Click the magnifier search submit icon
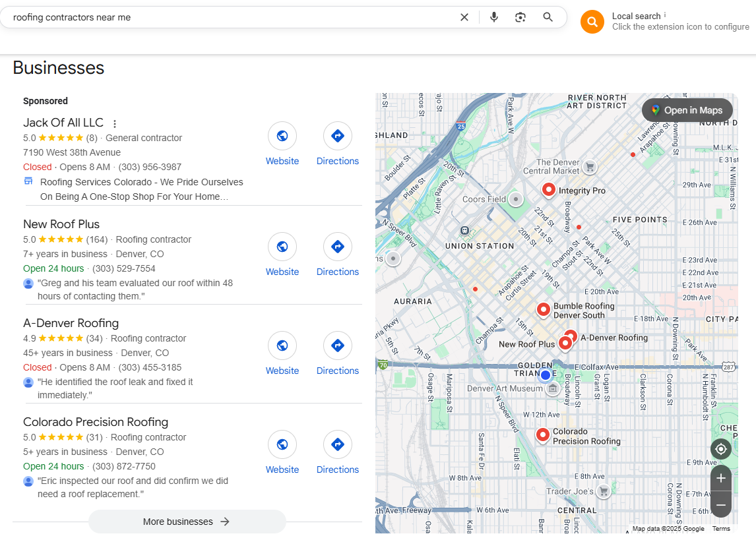 pos(548,17)
